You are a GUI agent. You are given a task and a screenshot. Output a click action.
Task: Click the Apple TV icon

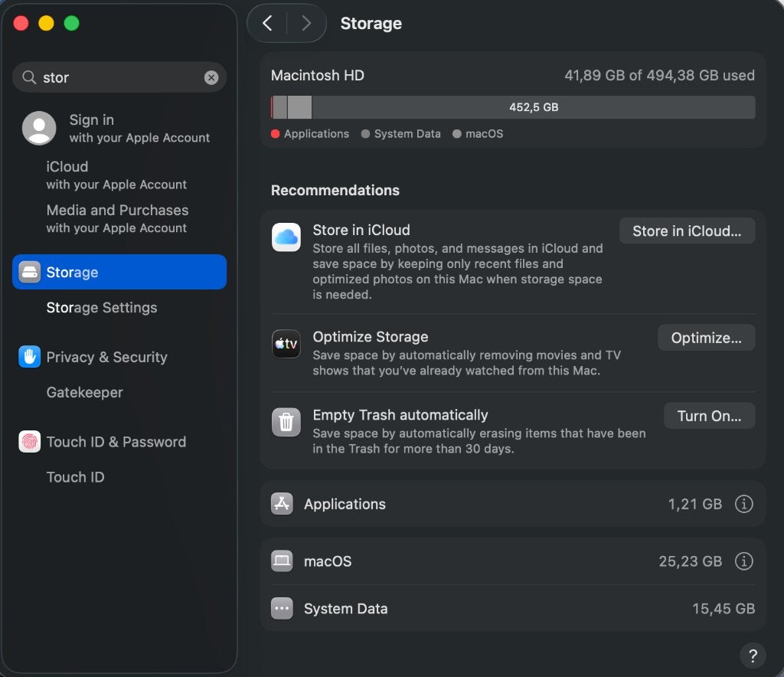(x=286, y=344)
